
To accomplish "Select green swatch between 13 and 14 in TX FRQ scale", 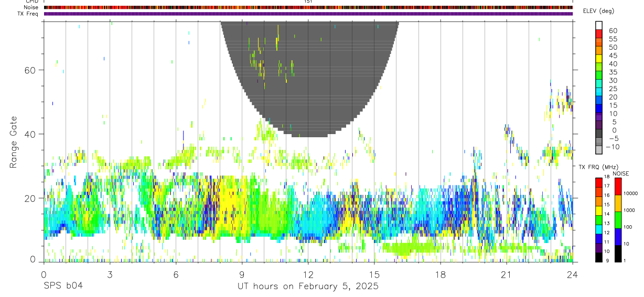I will pyautogui.click(x=599, y=220).
